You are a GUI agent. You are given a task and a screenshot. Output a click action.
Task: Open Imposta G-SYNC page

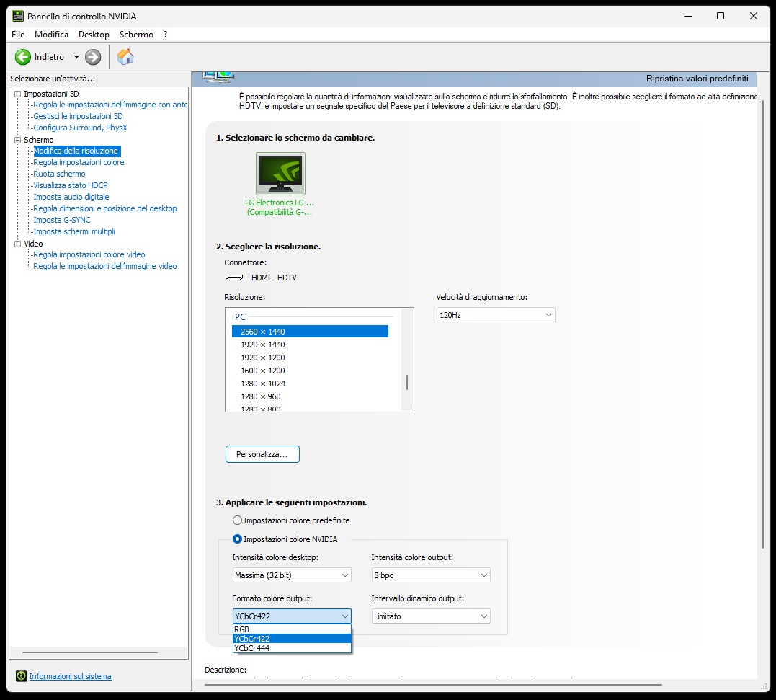click(x=62, y=220)
